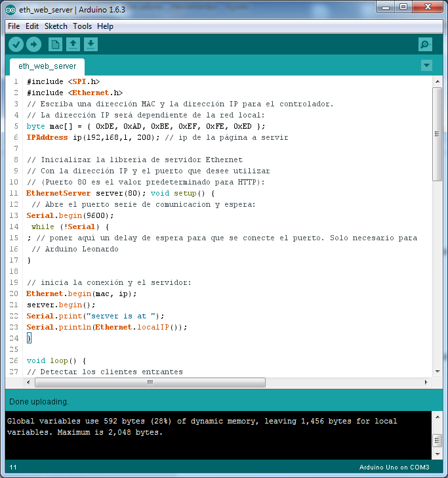
Task: Close the Arduino window
Action: 428,7
